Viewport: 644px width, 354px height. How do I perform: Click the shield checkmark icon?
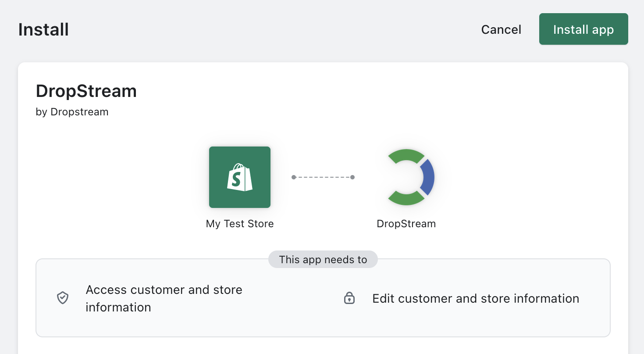point(63,298)
